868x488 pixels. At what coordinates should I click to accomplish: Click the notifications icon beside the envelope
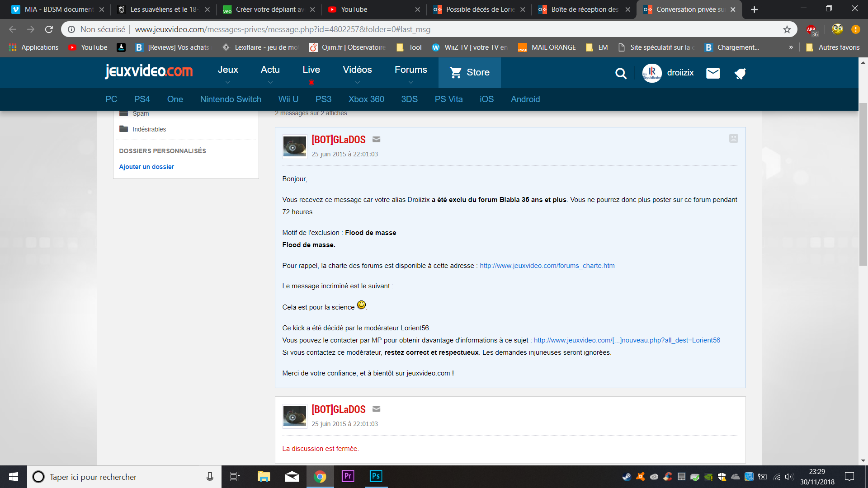coord(740,73)
